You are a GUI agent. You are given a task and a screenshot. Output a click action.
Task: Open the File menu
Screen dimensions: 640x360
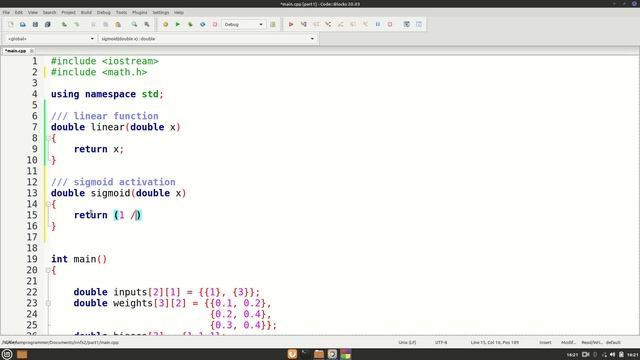click(x=6, y=13)
